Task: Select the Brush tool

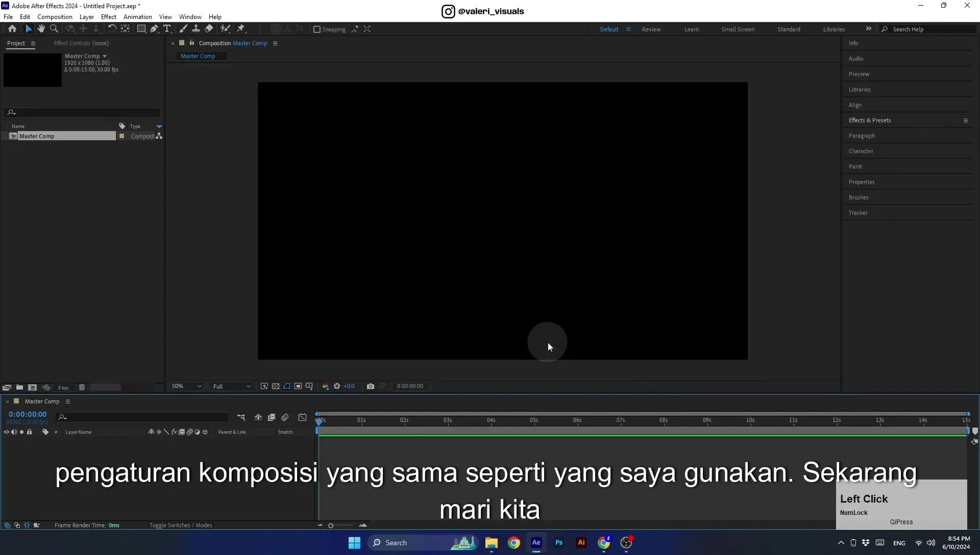Action: coord(183,29)
